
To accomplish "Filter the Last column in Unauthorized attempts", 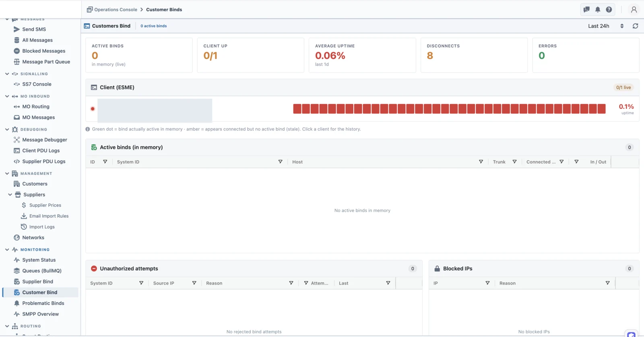I will (x=388, y=283).
